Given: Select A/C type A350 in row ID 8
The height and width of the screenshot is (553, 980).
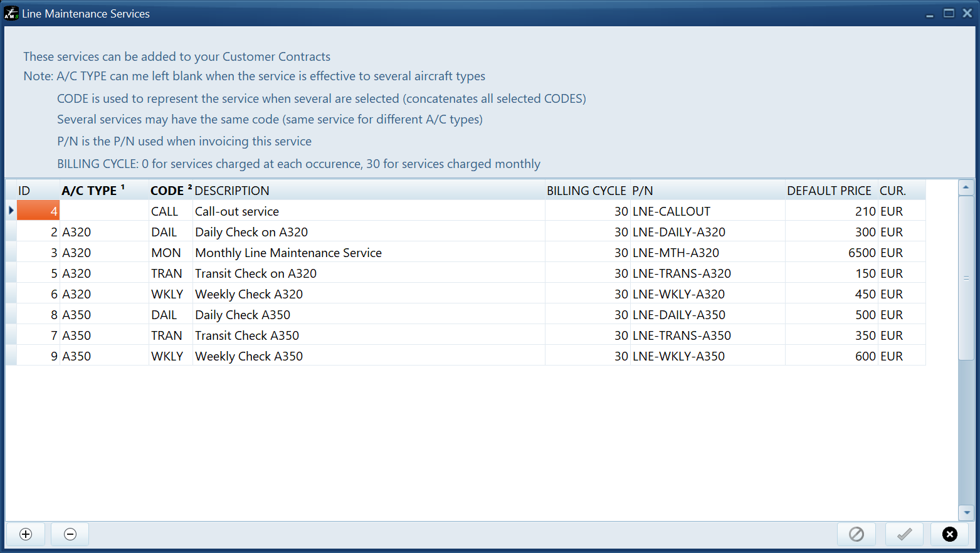Looking at the screenshot, I should [x=103, y=315].
